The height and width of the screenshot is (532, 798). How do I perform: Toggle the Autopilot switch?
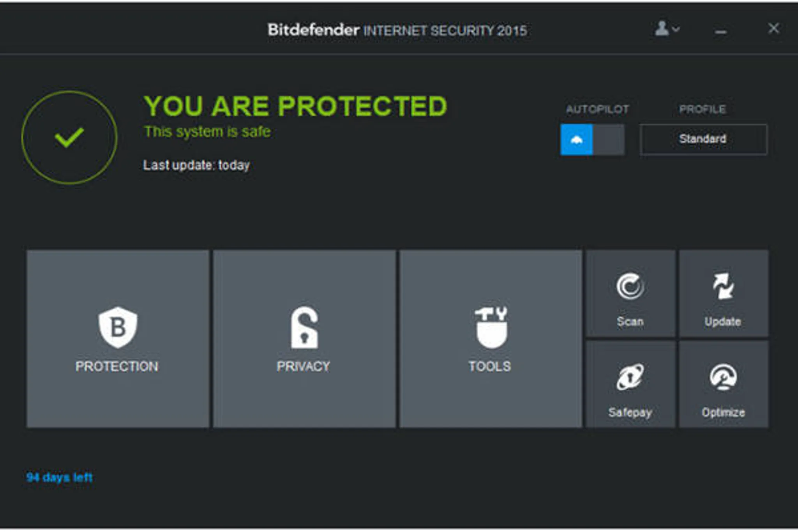point(592,140)
